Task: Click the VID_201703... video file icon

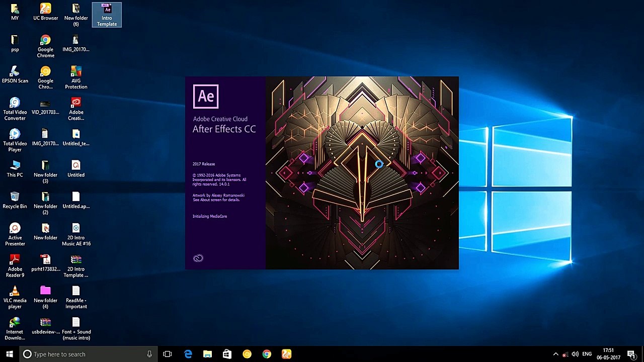Action: pos(45,106)
